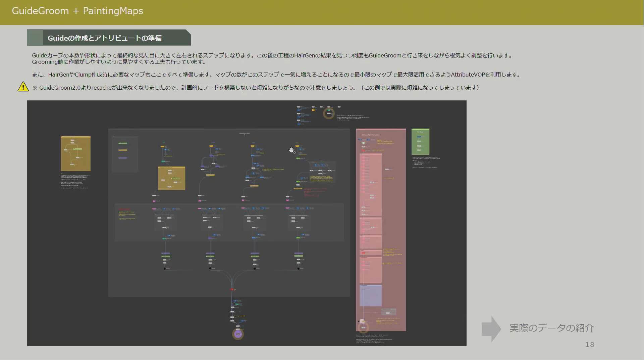Screen dimensions: 644x360
Task: Click the Guideの作成とアトリビュートの準備 heading
Action: click(x=105, y=38)
